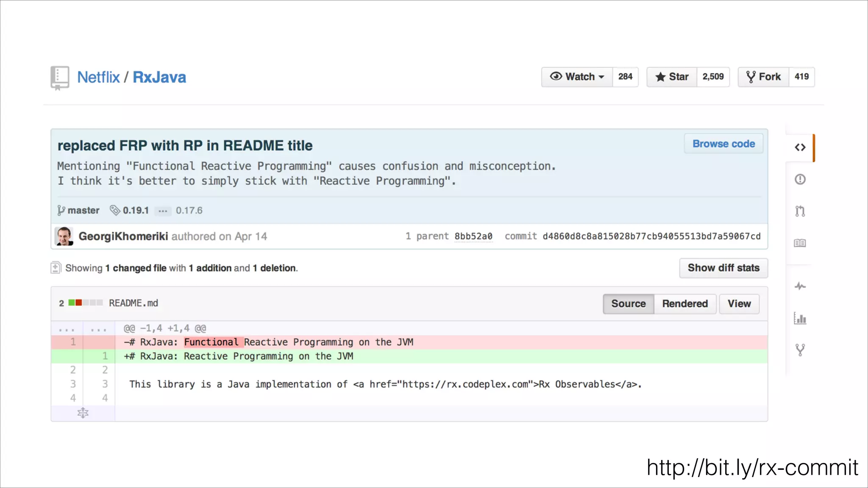Click the View file button

pos(739,304)
